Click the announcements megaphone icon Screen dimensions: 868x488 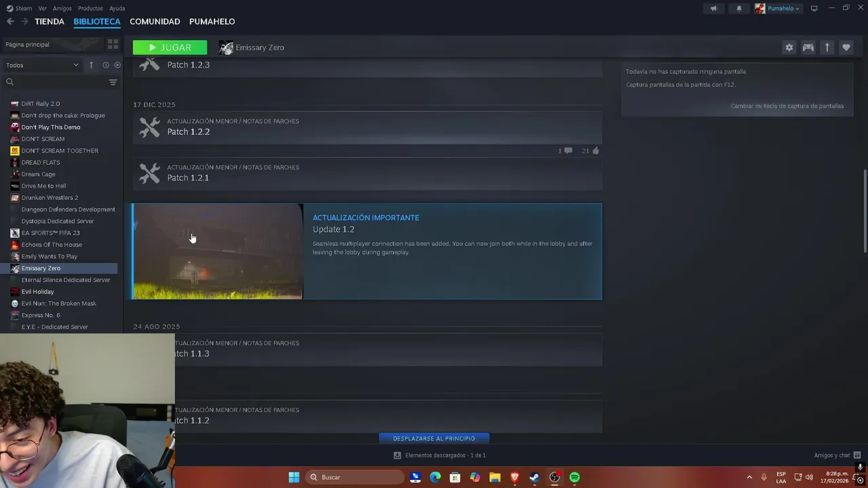click(713, 8)
